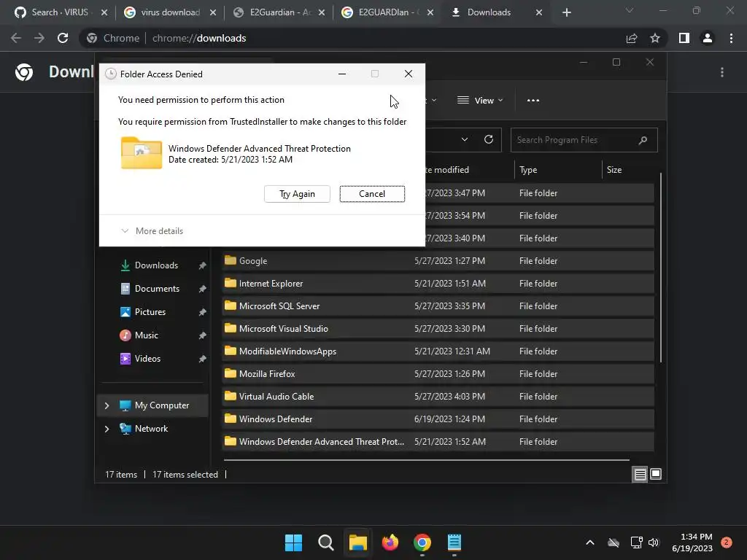The width and height of the screenshot is (747, 560).
Task: Open Chrome tab search chevron
Action: pos(630,10)
